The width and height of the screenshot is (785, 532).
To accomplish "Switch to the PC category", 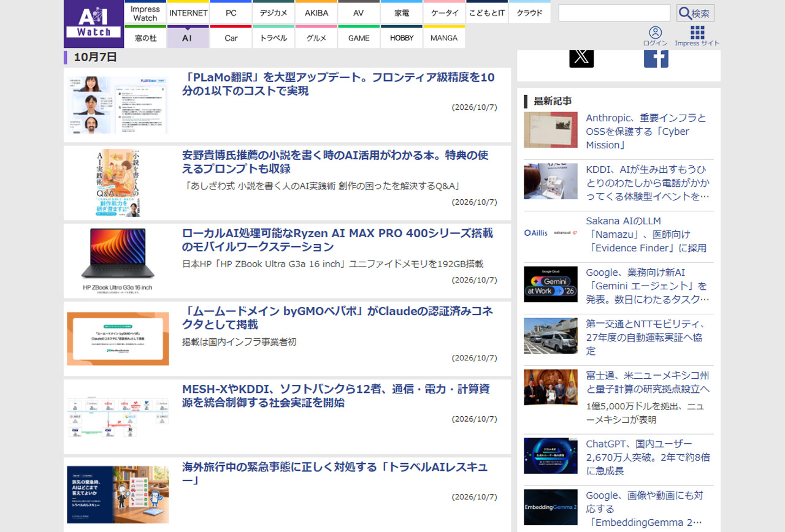I will (231, 13).
